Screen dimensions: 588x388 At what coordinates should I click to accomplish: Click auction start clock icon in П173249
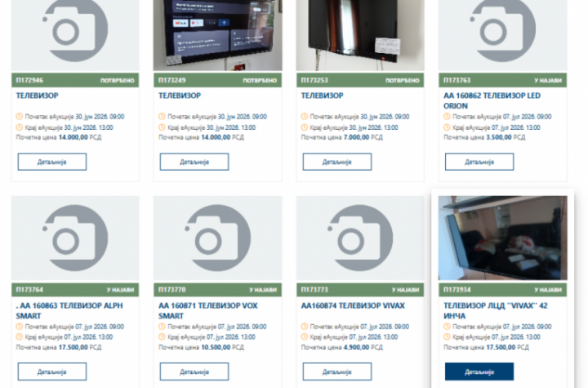point(162,117)
